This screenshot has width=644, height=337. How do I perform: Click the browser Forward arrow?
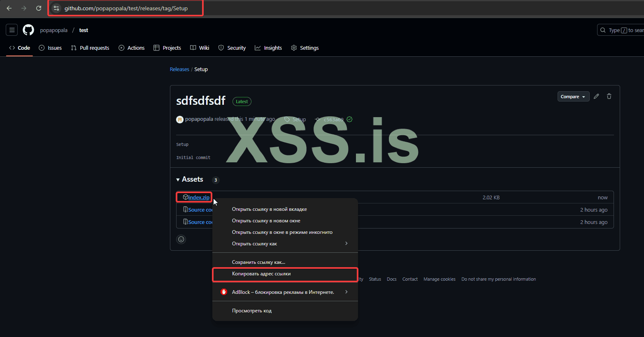[24, 8]
